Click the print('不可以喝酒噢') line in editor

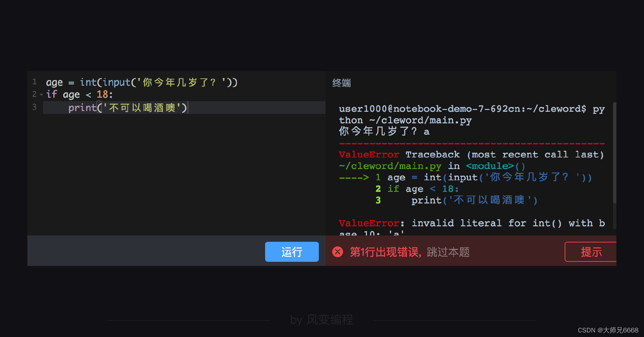(128, 108)
